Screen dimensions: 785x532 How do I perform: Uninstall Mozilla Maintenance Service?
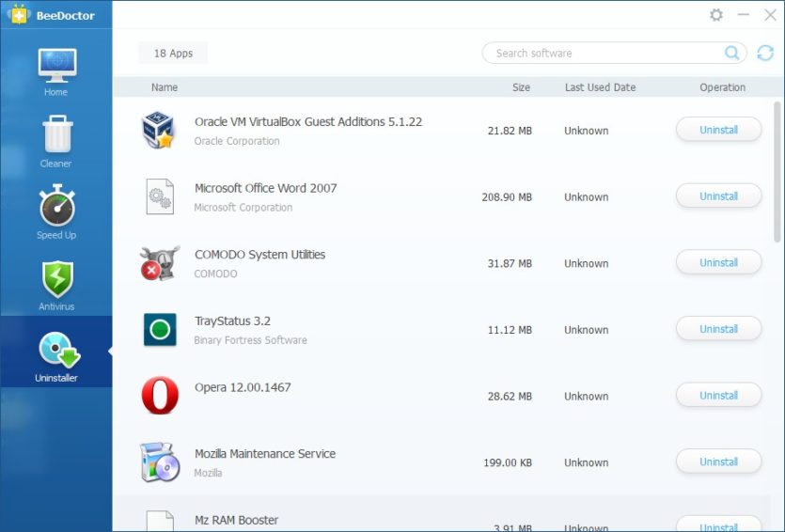[x=718, y=462]
